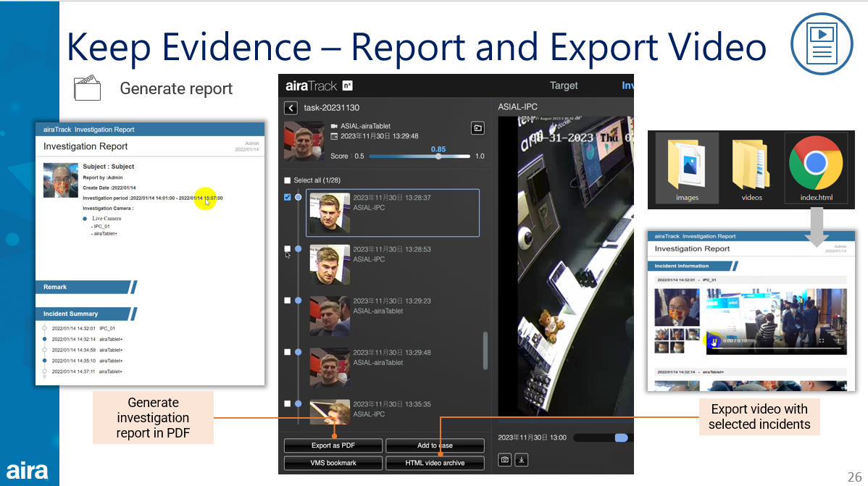Select the 13:28:53 face thumbnail
This screenshot has height=486, width=868.
point(330,264)
